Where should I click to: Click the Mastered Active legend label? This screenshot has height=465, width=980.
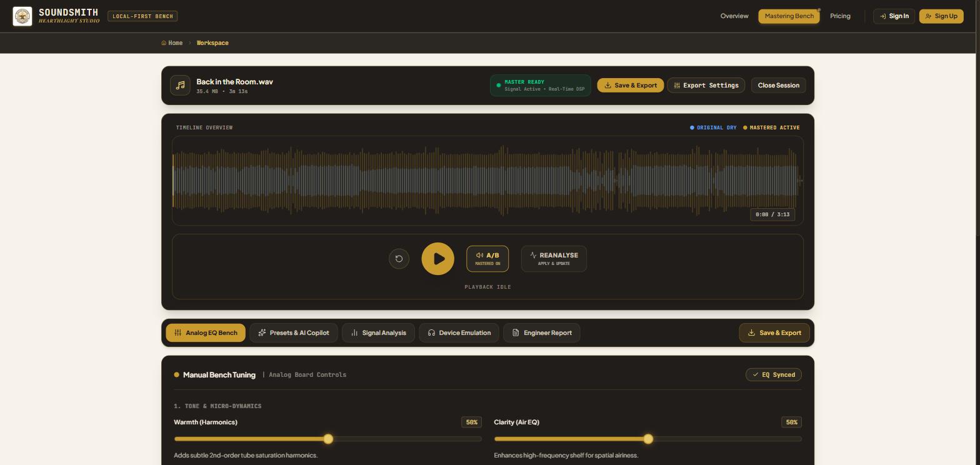pyautogui.click(x=771, y=127)
